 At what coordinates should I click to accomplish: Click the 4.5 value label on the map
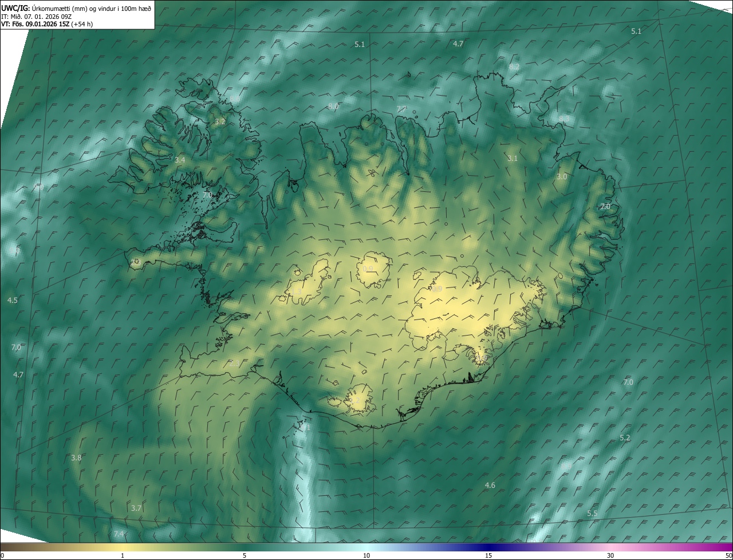13,301
